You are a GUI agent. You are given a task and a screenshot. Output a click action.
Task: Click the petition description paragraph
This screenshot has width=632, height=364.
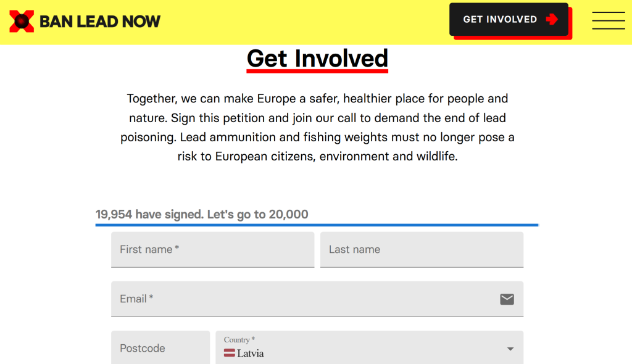point(317,127)
